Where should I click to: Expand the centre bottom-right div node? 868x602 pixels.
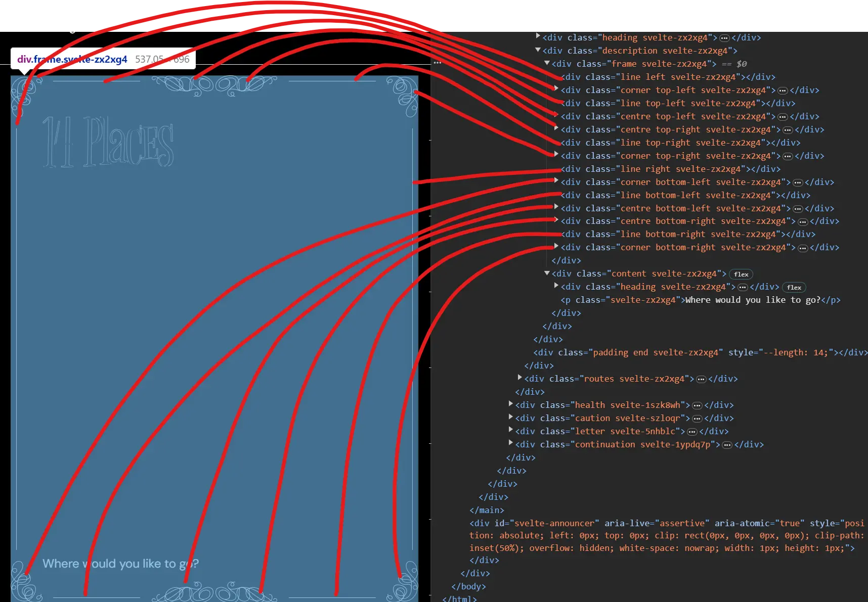click(556, 220)
